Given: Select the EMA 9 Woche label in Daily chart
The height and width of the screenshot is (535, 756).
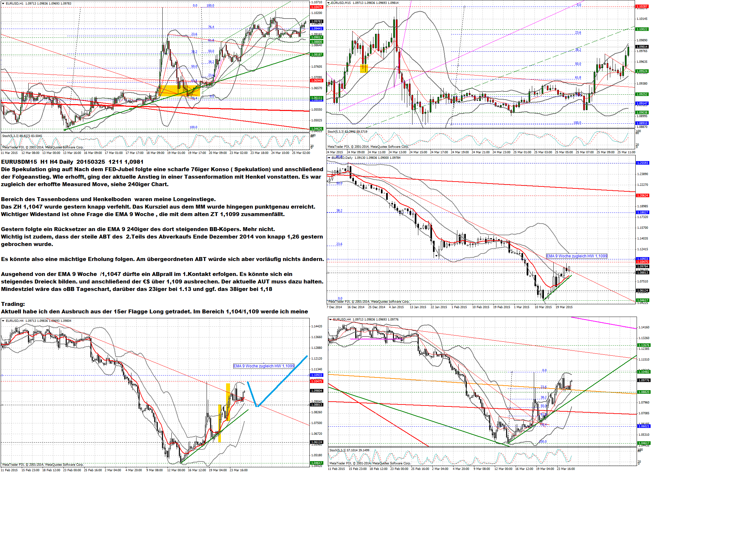Looking at the screenshot, I should click(576, 256).
